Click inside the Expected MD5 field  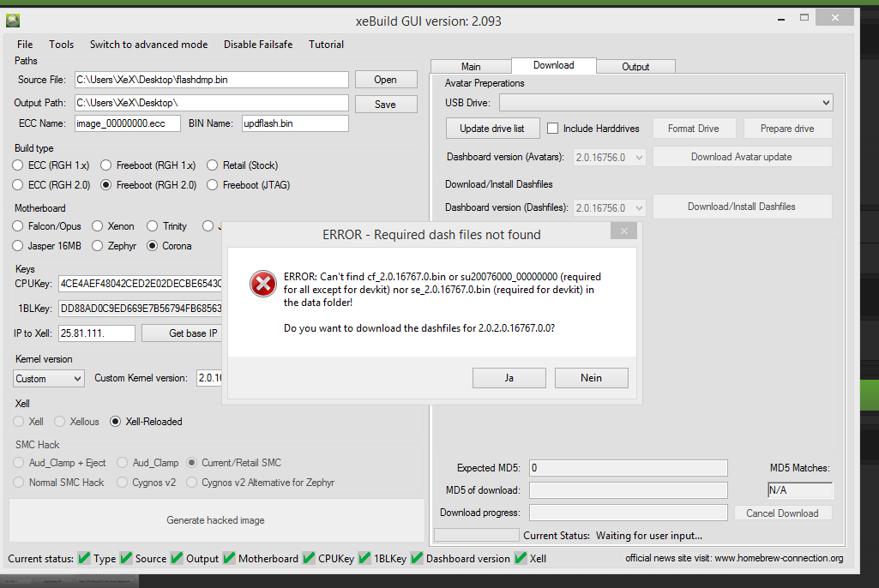[x=628, y=468]
